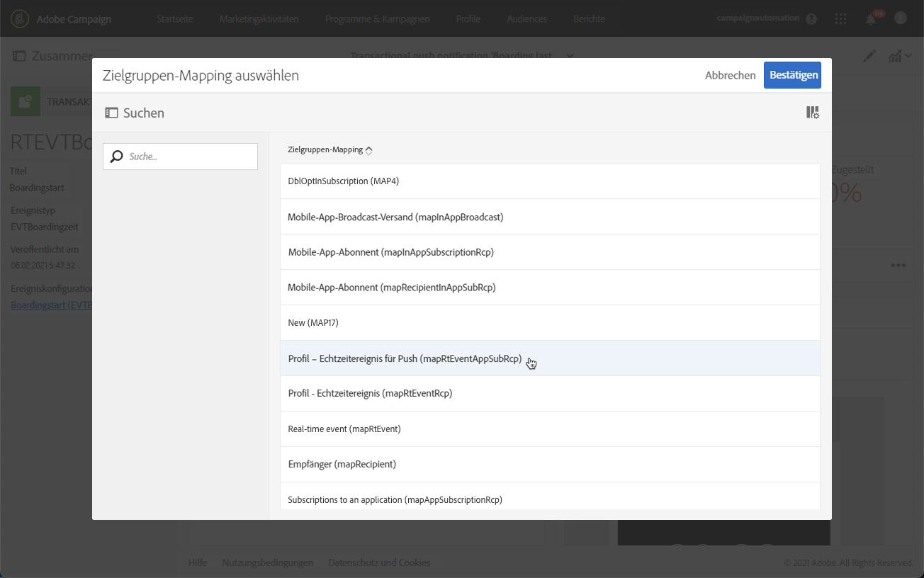The image size is (924, 578).
Task: Open the Datenschutz und Cookies link
Action: pyautogui.click(x=379, y=562)
